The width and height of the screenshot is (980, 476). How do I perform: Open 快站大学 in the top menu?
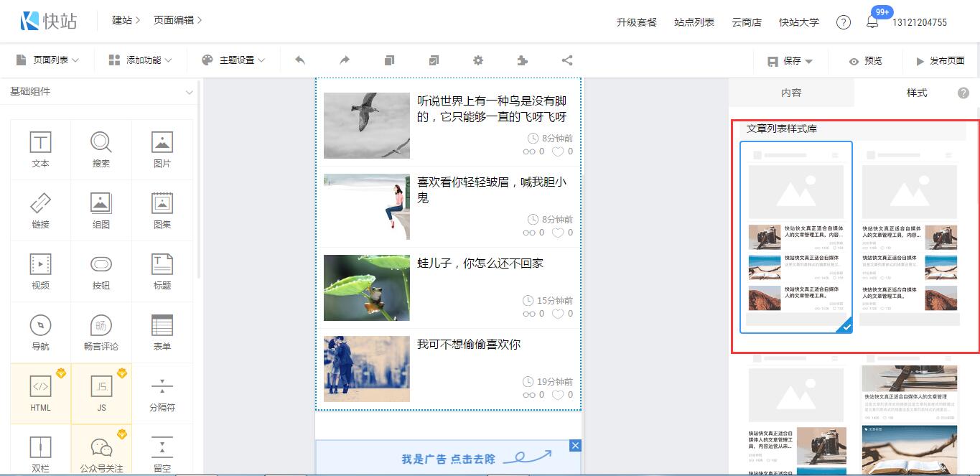(x=798, y=22)
